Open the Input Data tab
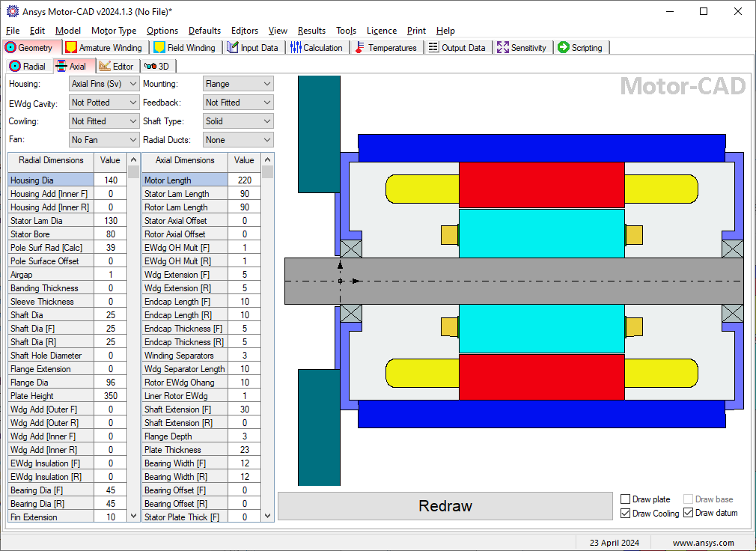Screen dimensions: 756x551 252,48
